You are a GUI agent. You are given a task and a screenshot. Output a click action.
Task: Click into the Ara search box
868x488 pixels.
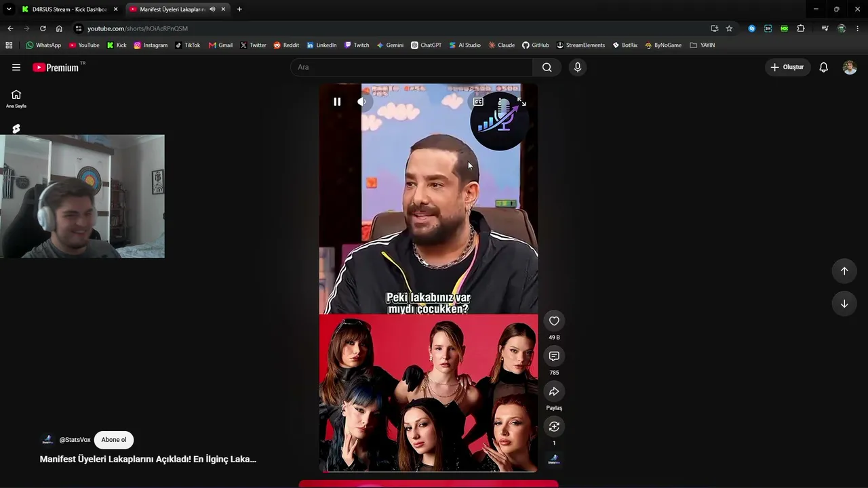[412, 67]
